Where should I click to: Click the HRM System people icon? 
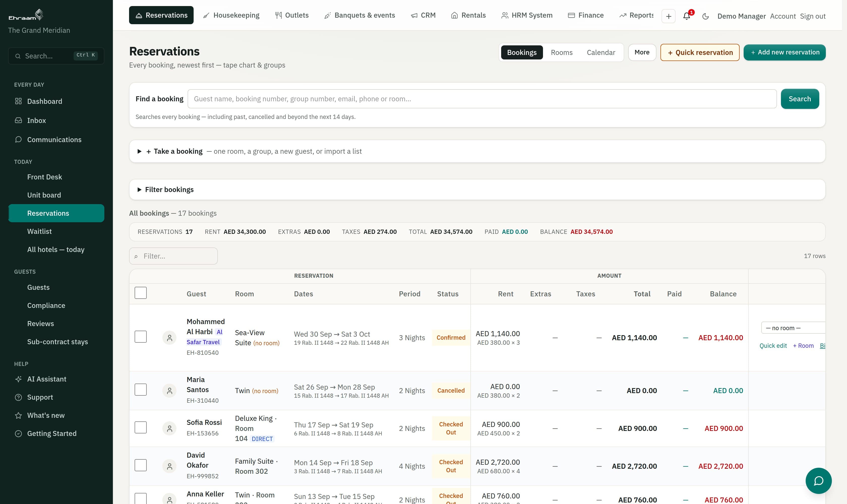504,15
